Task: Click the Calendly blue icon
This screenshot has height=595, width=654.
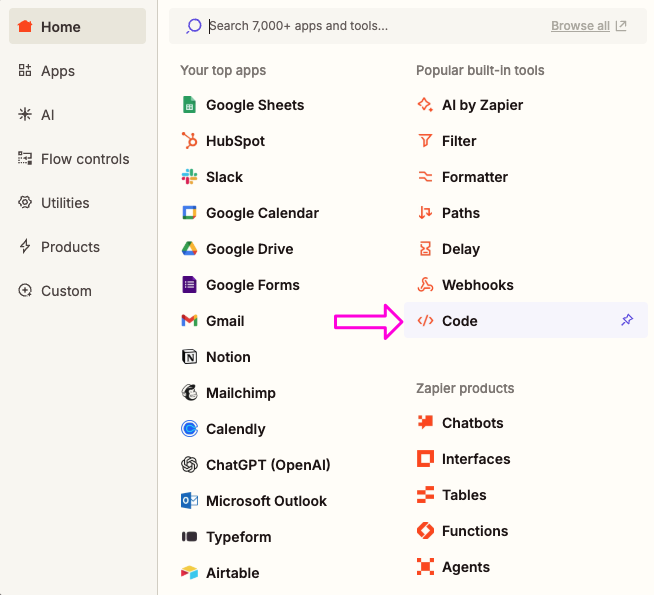Action: pyautogui.click(x=189, y=428)
